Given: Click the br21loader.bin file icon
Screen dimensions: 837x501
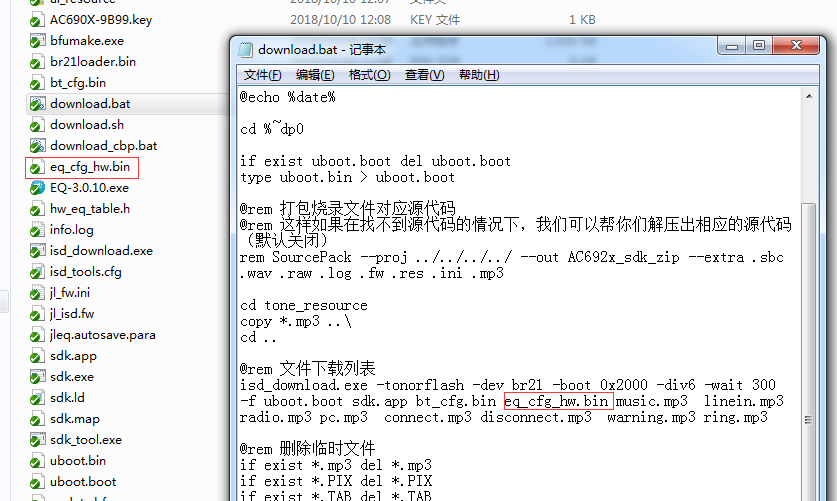Looking at the screenshot, I should [x=37, y=62].
